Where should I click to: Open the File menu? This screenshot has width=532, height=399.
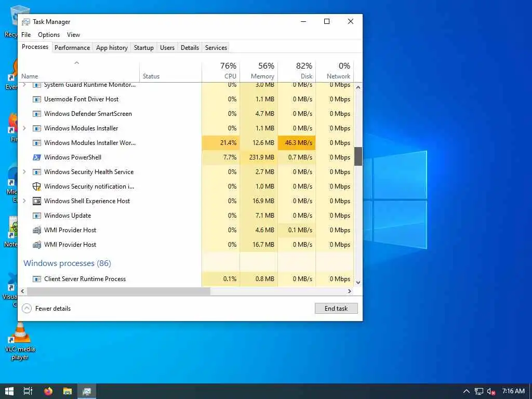tap(26, 35)
